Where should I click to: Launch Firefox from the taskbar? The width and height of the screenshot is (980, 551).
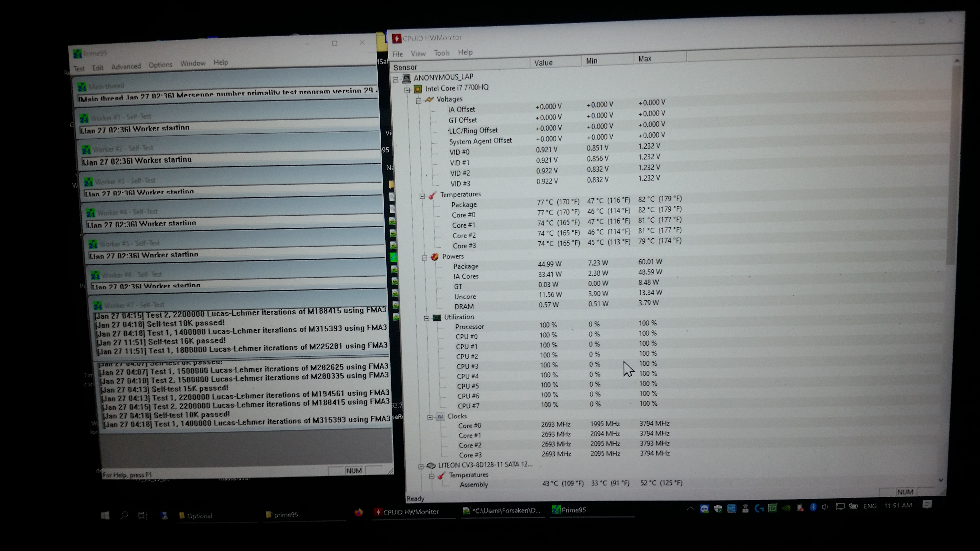click(358, 512)
